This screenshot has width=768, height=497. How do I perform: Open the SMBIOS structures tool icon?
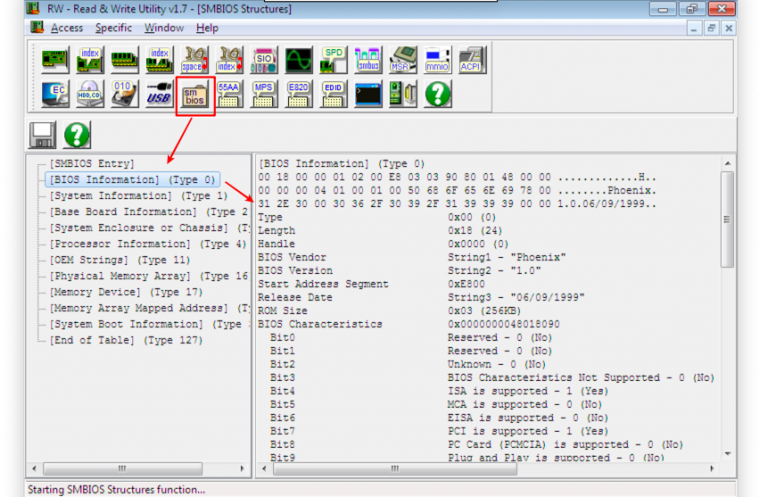pos(196,96)
